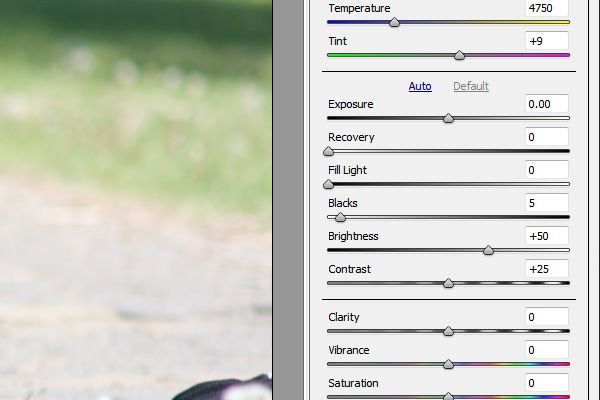600x400 pixels.
Task: Click the Vibrance label
Action: (349, 350)
